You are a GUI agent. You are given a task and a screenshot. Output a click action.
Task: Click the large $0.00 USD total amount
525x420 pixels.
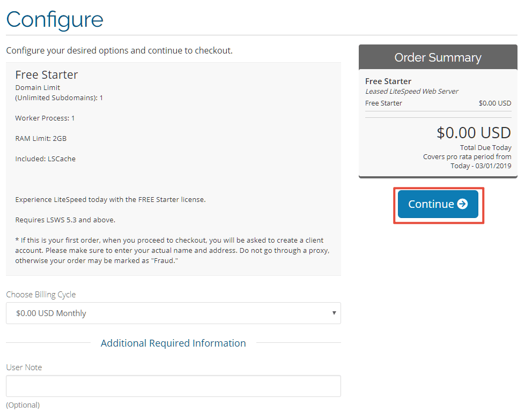(474, 133)
